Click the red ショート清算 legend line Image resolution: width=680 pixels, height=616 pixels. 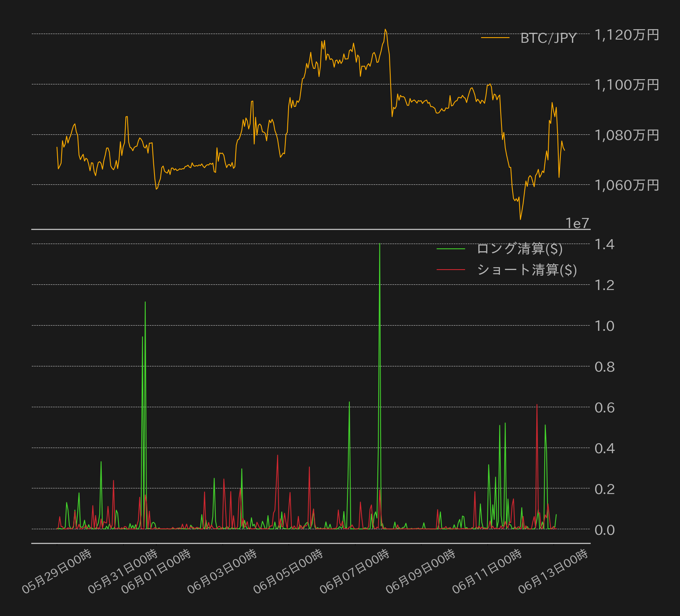tap(451, 270)
